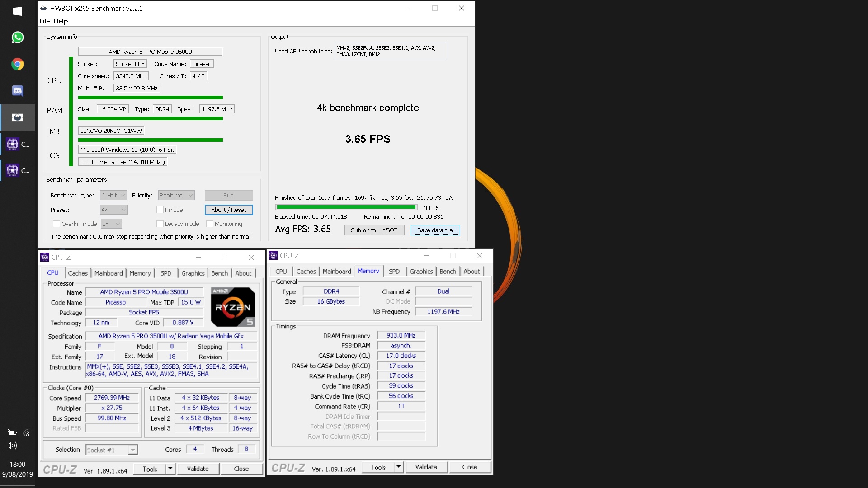Expand Tools arrow in right CPU-Z
Screen dimensions: 868x488
(x=399, y=467)
